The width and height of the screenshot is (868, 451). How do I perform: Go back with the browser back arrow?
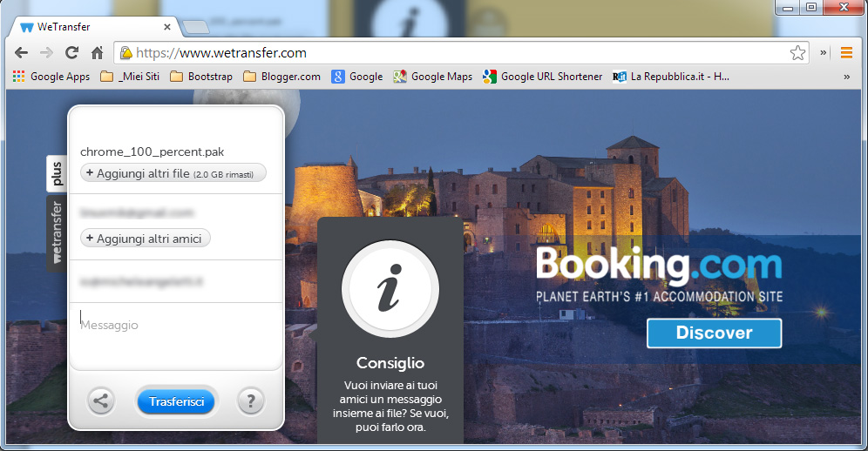pyautogui.click(x=21, y=53)
